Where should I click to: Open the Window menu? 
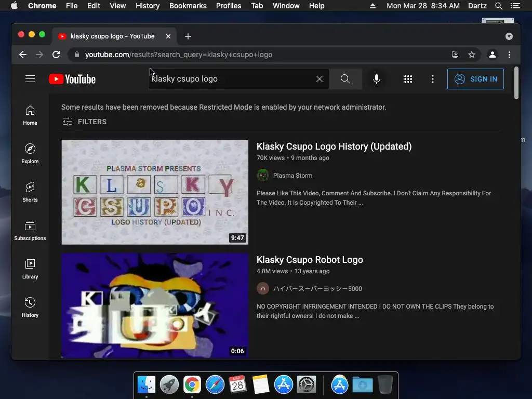click(286, 6)
